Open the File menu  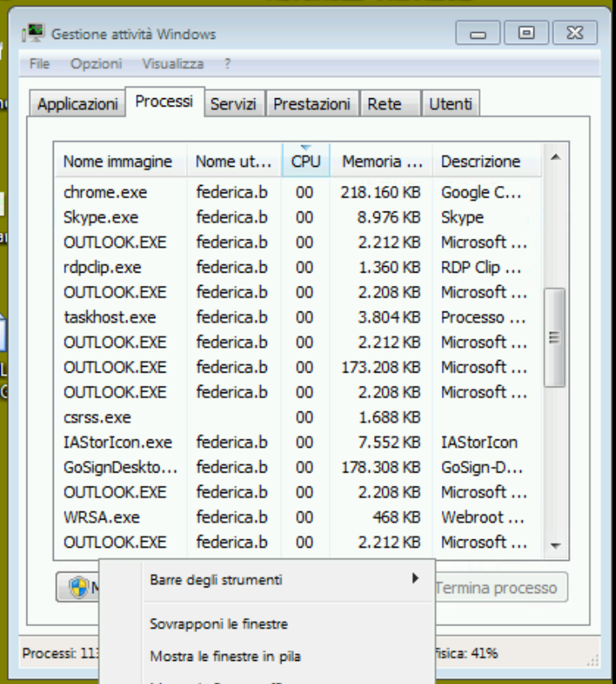pyautogui.click(x=39, y=64)
